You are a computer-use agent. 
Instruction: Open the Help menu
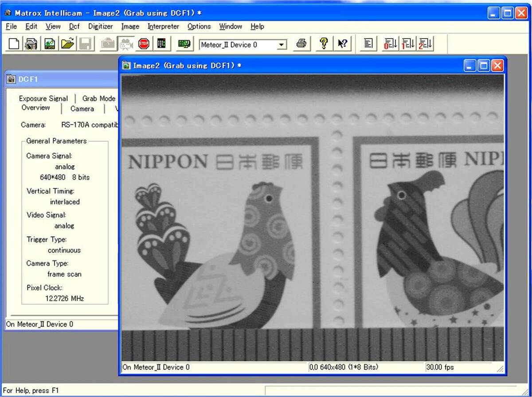pos(257,27)
